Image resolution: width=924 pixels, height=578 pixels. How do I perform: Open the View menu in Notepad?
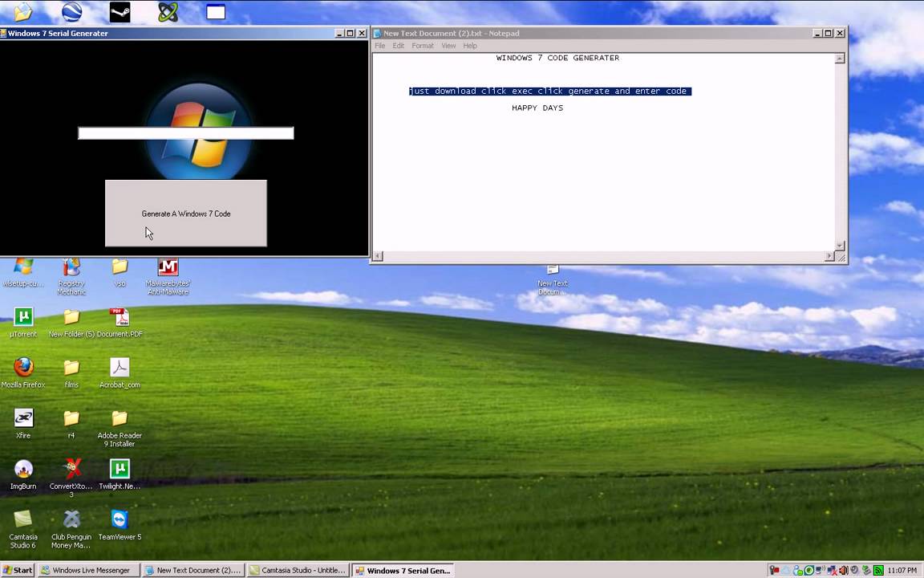click(448, 46)
